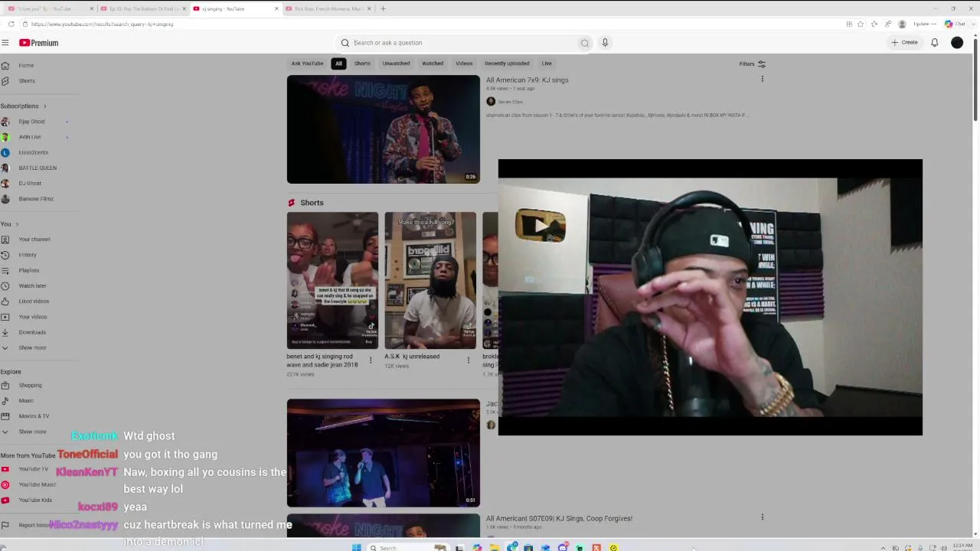980x551 pixels.
Task: Focus the YouTube search box
Action: pos(464,43)
